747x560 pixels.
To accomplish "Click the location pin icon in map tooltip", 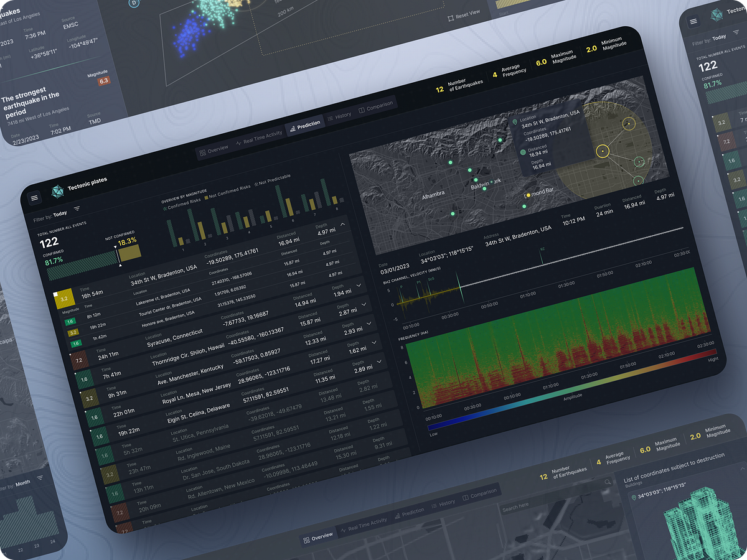I will tap(515, 123).
